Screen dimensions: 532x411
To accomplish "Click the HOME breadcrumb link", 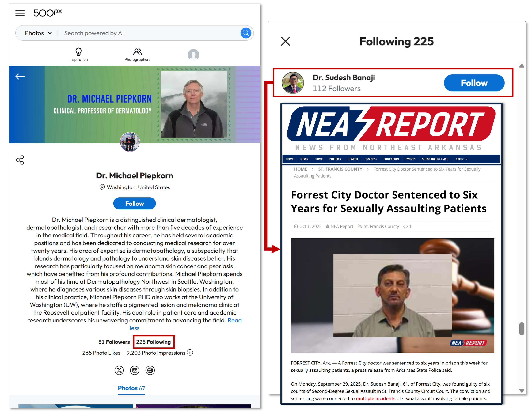I will point(301,169).
